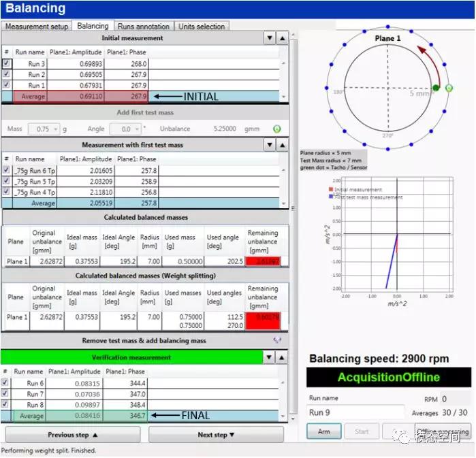Image resolution: width=476 pixels, height=458 pixels.
Task: Click down arrow in first test mass header
Action: [270, 145]
